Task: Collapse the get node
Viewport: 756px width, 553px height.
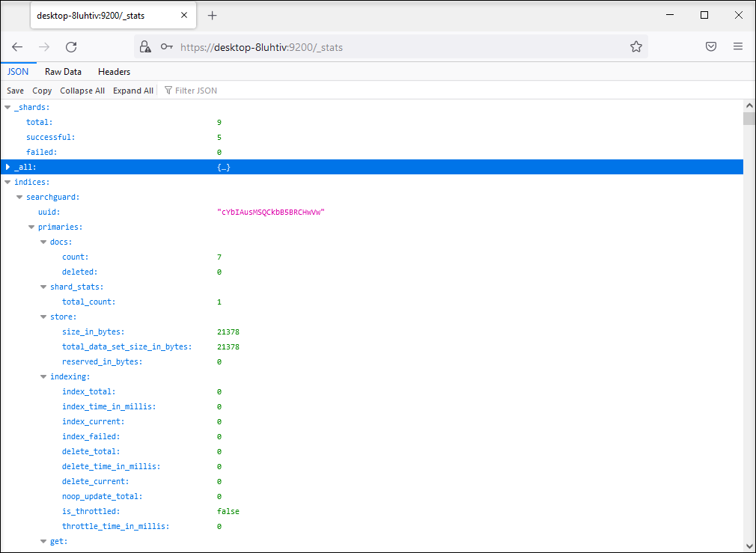Action: [43, 542]
